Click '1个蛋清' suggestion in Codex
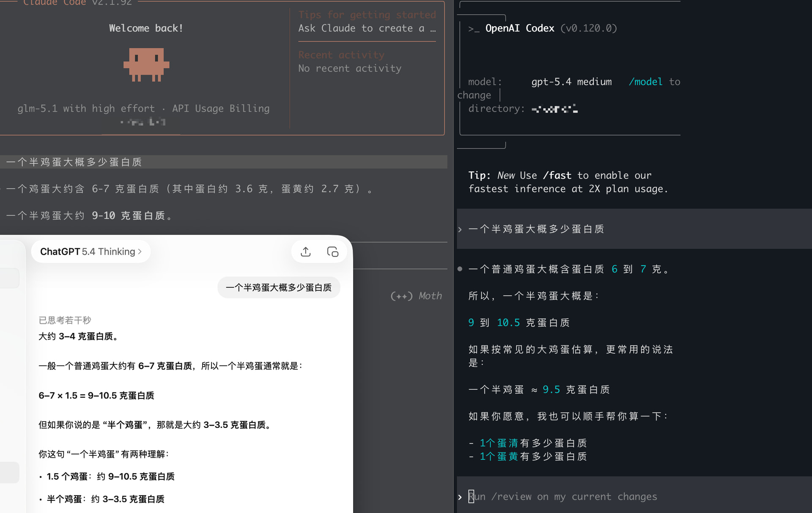The width and height of the screenshot is (812, 513). [x=499, y=443]
